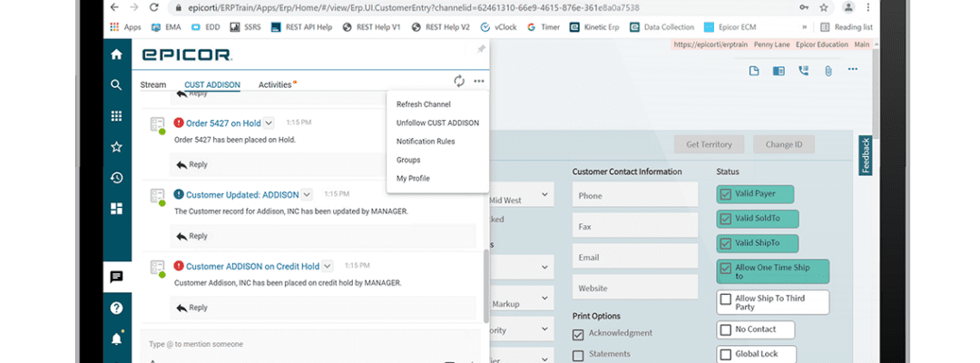
Task: Click the Change ID button
Action: point(784,144)
